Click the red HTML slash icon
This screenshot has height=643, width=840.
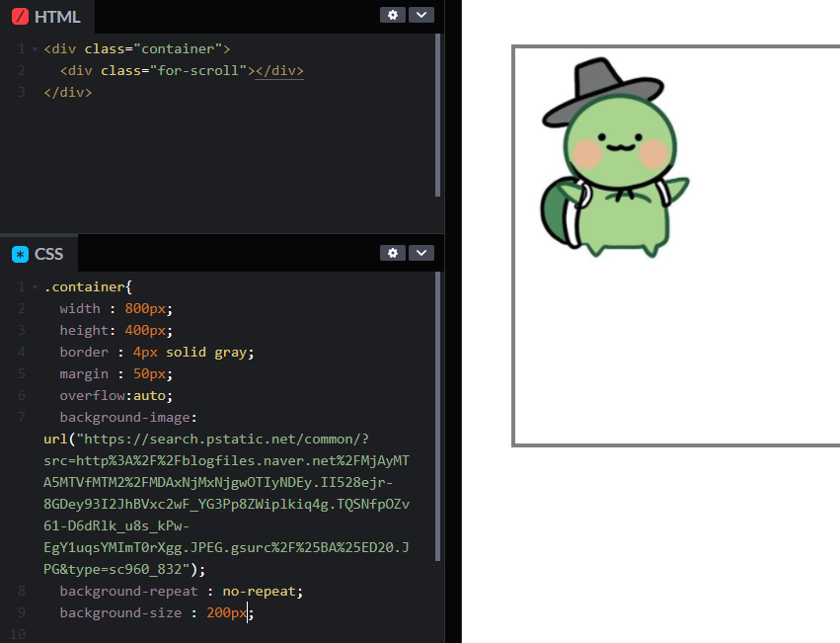pos(20,17)
